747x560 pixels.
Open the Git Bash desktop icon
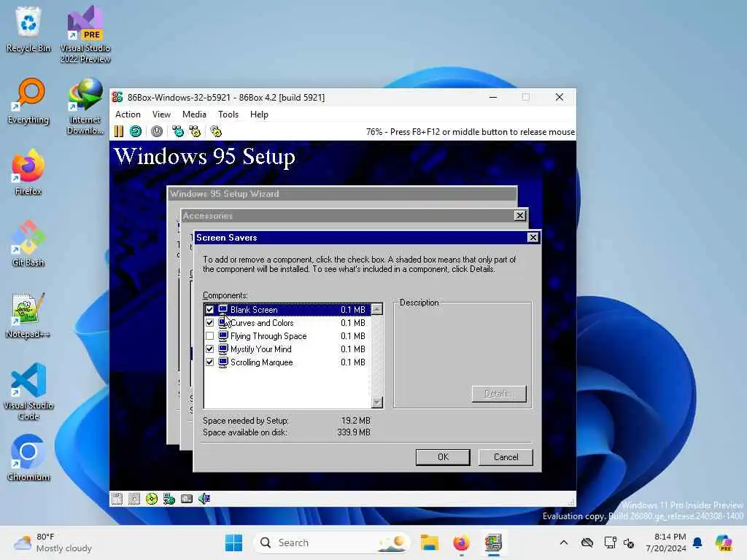[28, 244]
